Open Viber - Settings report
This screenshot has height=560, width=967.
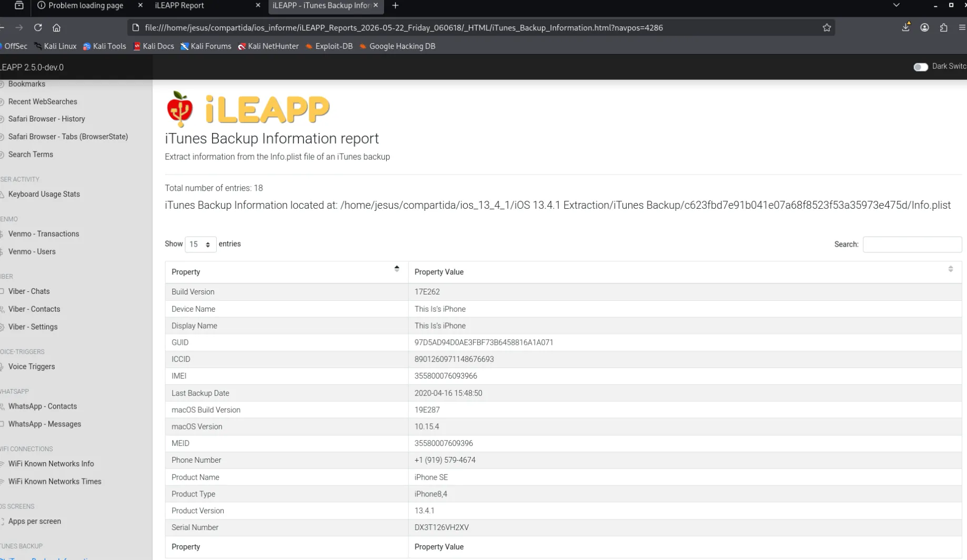(x=33, y=327)
